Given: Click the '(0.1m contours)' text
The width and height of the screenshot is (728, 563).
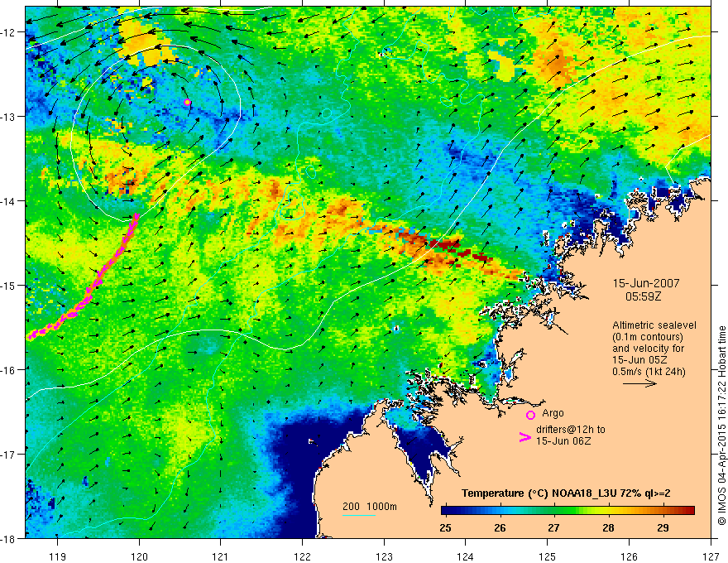Looking at the screenshot, I should pos(648,337).
